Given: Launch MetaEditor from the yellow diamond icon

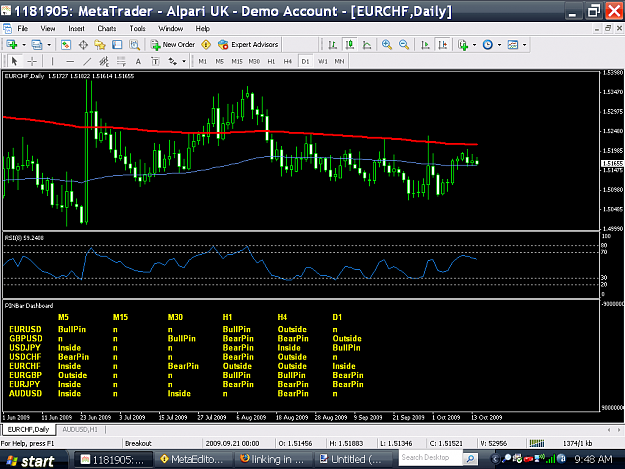Looking at the screenshot, I should (206, 45).
